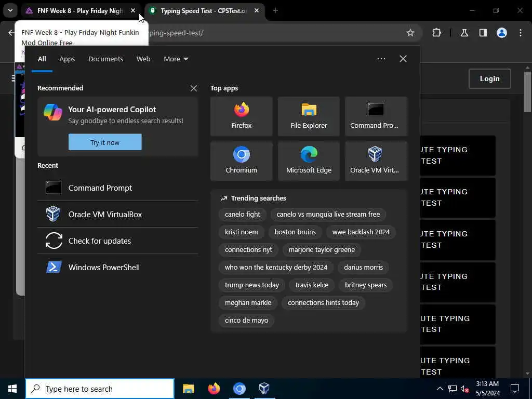Search trending 'wwe backlash 2024'
The image size is (532, 399).
361,232
